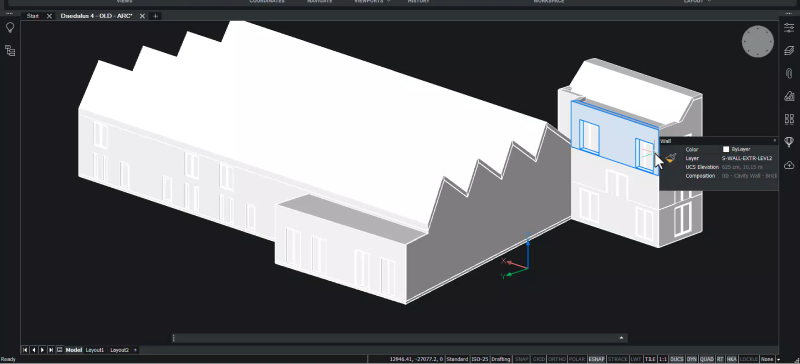Screen dimensions: 800x364
Task: Toggle RT in the status bar
Action: [720, 359]
